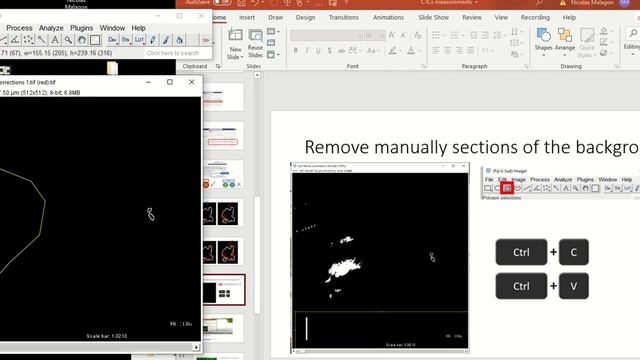This screenshot has height=360, width=640.
Task: Open the font name combo box
Action: click(x=327, y=36)
